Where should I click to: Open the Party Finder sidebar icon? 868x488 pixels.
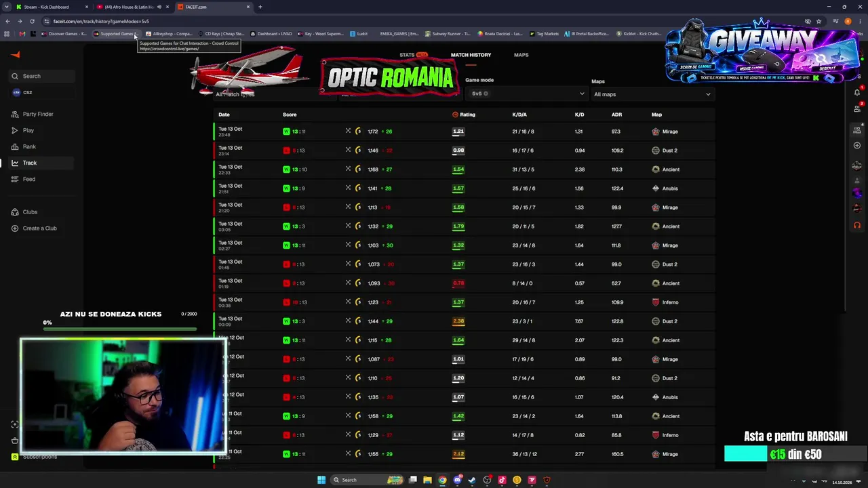15,114
